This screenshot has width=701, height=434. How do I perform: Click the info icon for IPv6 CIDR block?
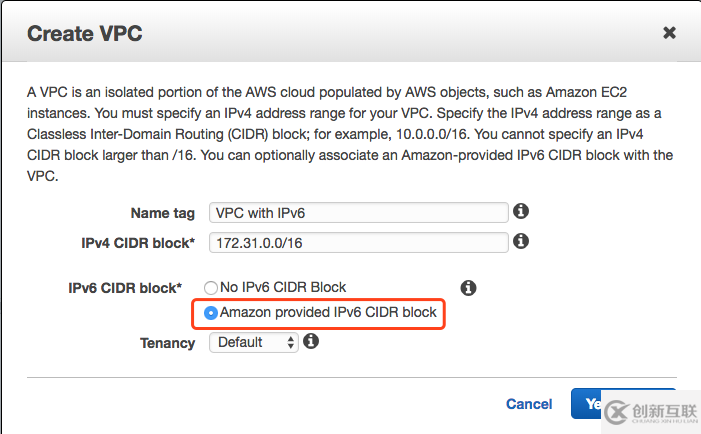[467, 288]
